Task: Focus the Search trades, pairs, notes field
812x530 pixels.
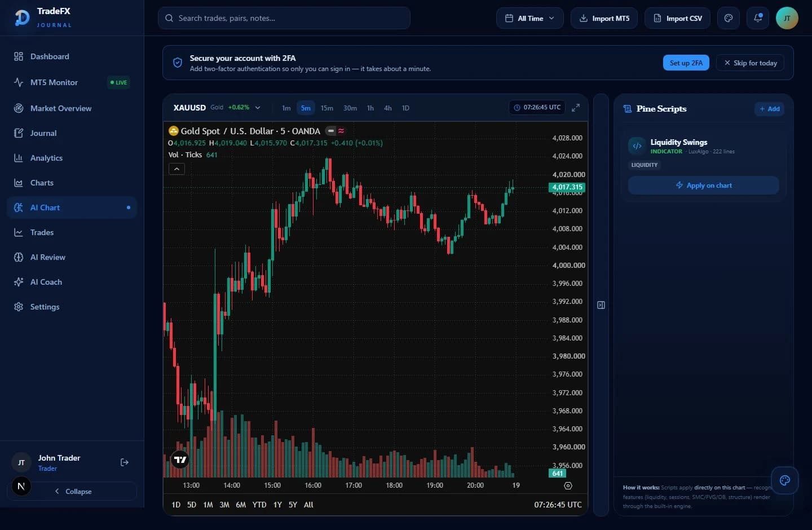Action: [284, 18]
